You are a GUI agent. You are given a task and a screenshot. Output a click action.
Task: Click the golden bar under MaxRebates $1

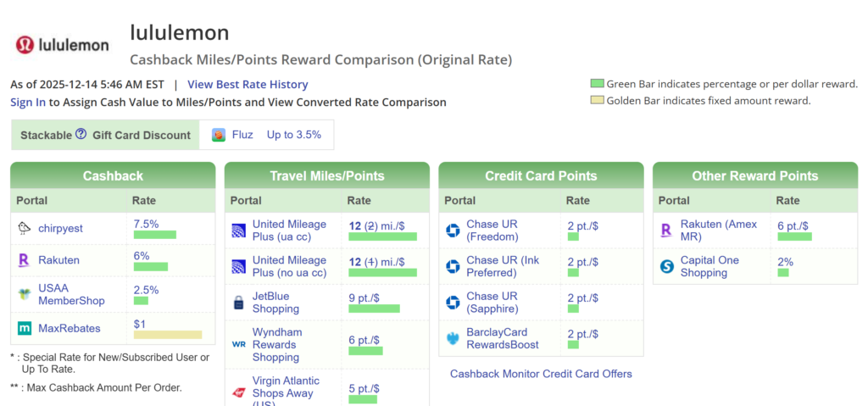[168, 335]
